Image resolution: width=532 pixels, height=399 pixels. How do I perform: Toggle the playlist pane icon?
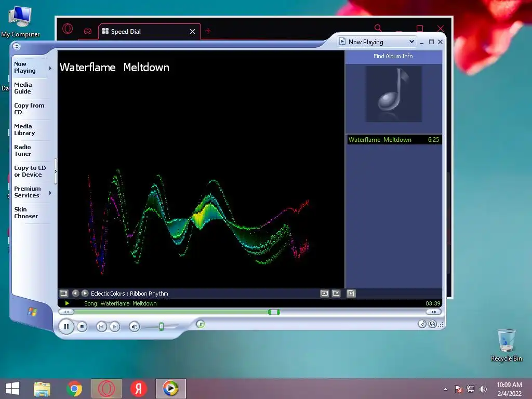click(325, 293)
